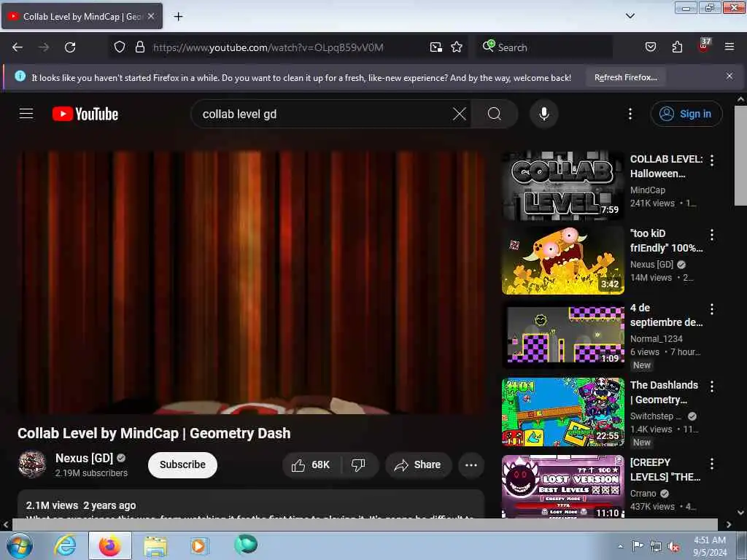Image resolution: width=747 pixels, height=560 pixels.
Task: Open the extension icon with badge 37
Action: (704, 46)
